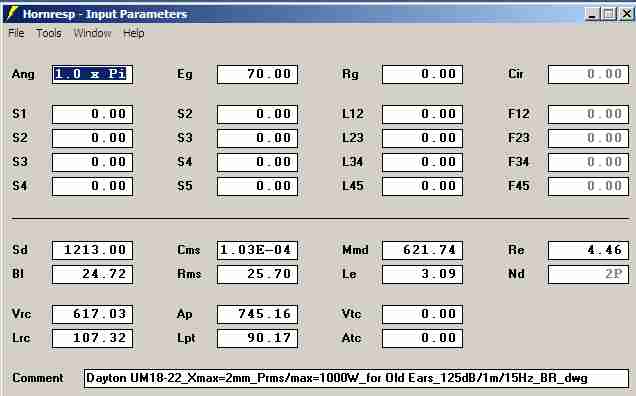636x396 pixels.
Task: Click the F23 input field
Action: (588, 138)
